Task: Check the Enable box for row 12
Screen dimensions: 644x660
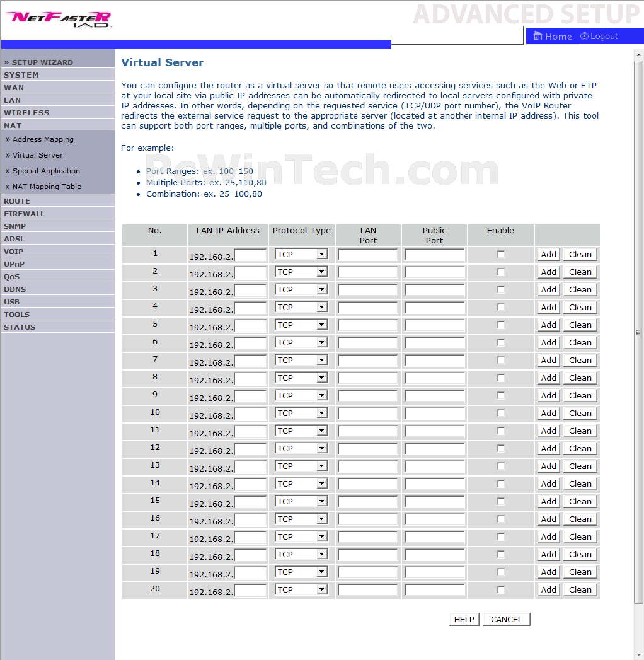Action: [x=500, y=449]
